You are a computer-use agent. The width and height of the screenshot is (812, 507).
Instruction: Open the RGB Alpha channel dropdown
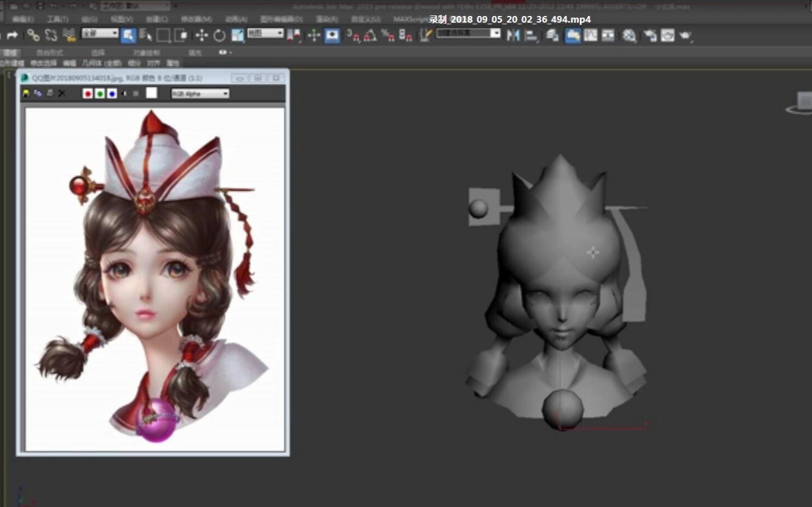coord(200,94)
